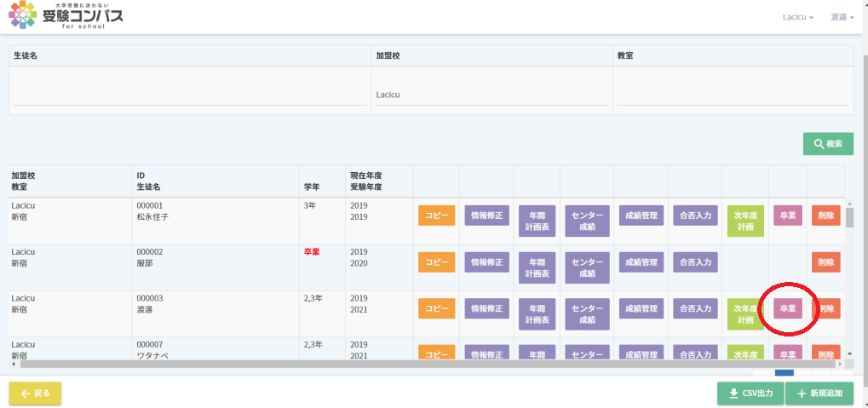Open 情報修正 for student 服部
Viewport: 868px width, 408px height.
click(x=486, y=262)
